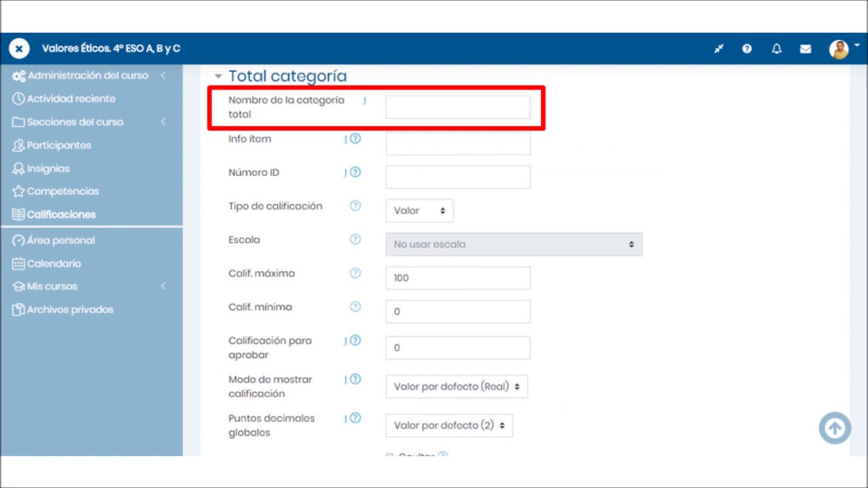This screenshot has width=868, height=488.
Task: Click the Calificación para aprobar field
Action: click(x=458, y=348)
